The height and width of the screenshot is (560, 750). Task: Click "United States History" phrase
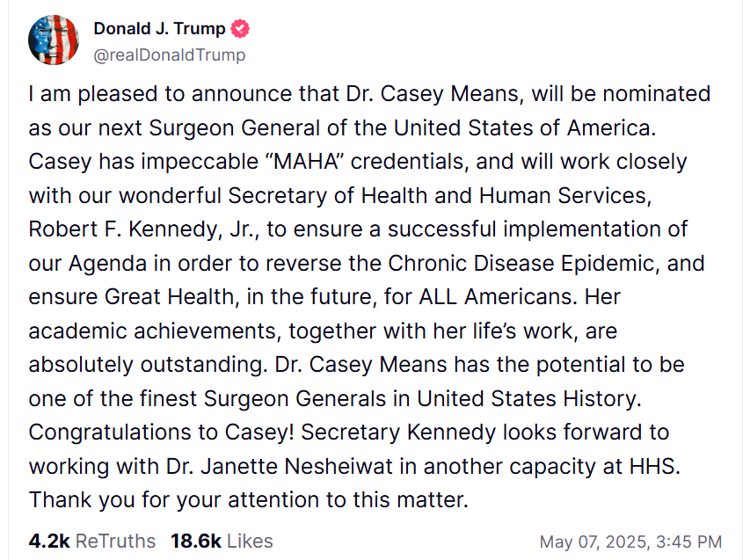(528, 399)
